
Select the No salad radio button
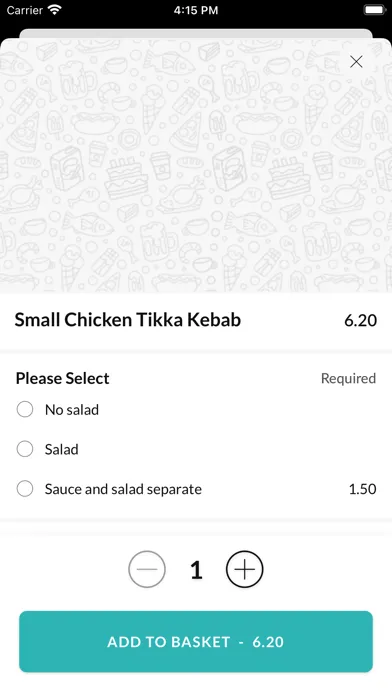(25, 409)
